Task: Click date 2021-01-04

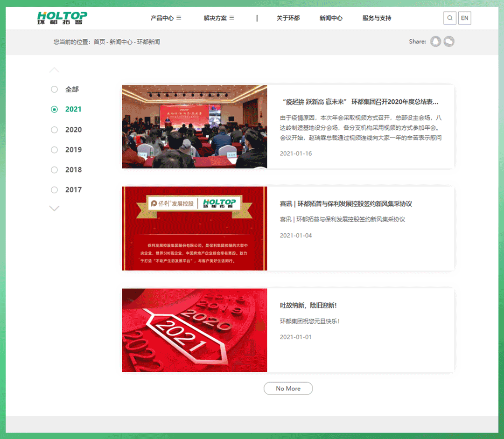Action: pyautogui.click(x=296, y=236)
